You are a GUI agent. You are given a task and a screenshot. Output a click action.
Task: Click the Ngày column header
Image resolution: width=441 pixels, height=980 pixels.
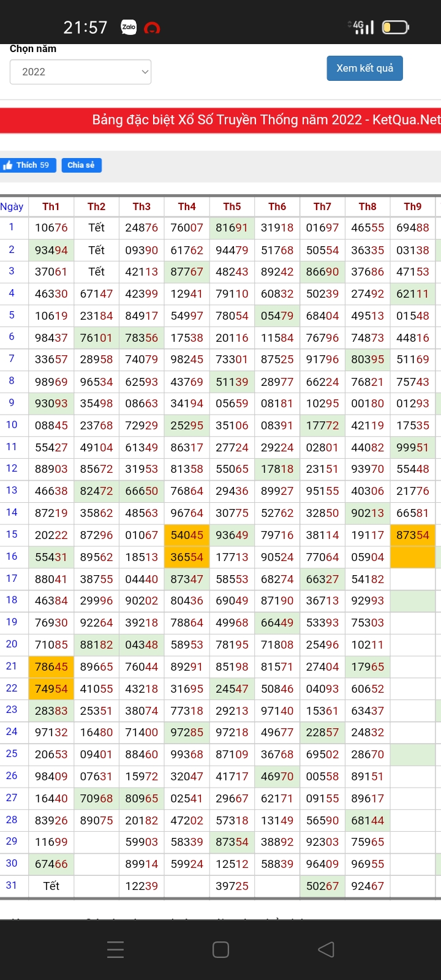click(12, 207)
